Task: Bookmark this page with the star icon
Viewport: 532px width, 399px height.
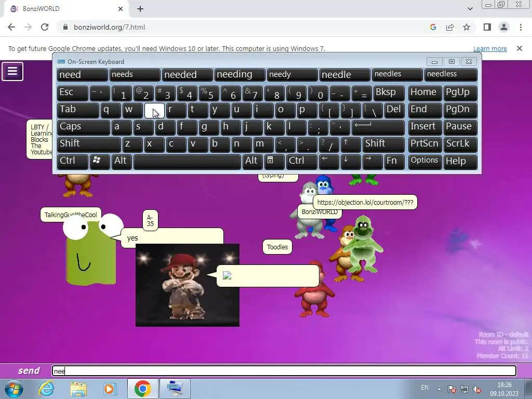Action: pyautogui.click(x=467, y=27)
